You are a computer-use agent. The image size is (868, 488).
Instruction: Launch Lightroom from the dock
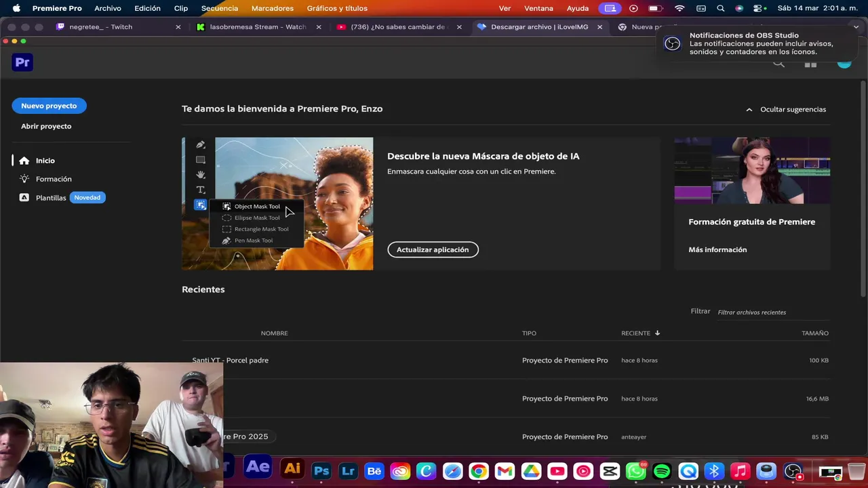coord(348,470)
